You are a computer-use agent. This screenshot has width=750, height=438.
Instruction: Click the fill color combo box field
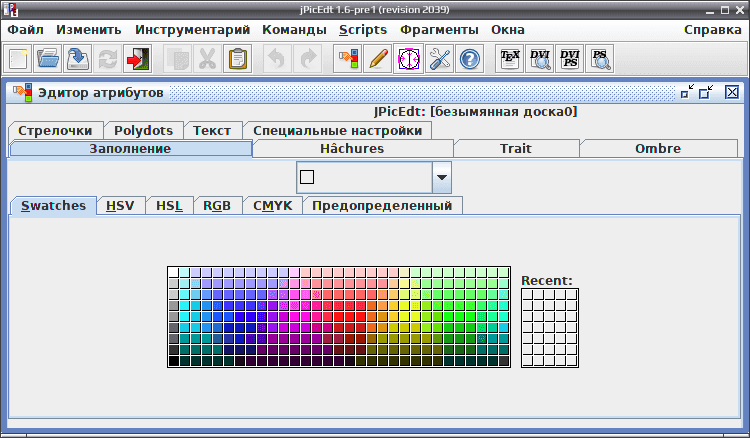point(374,177)
